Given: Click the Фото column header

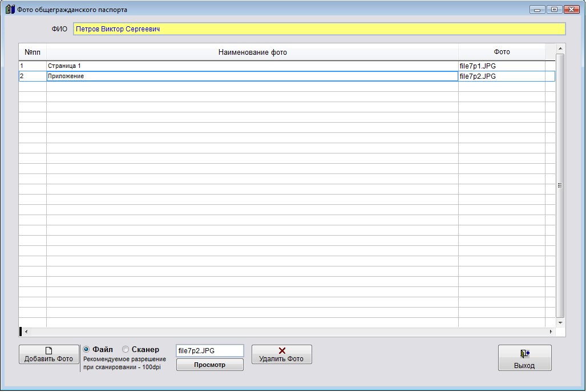Looking at the screenshot, I should click(x=502, y=52).
